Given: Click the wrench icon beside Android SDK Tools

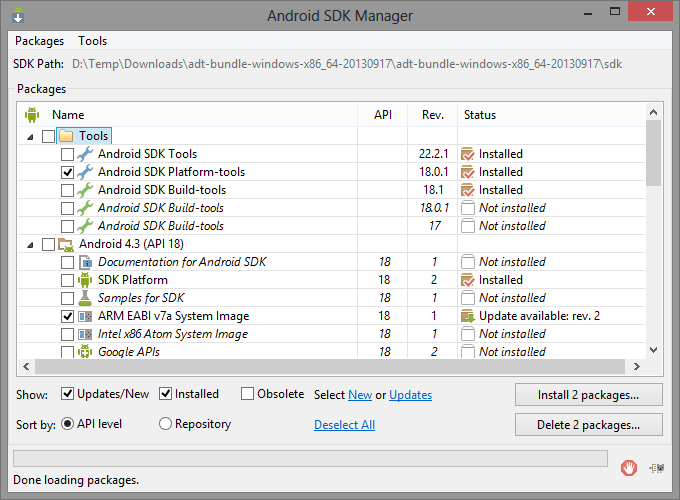Looking at the screenshot, I should click(85, 154).
